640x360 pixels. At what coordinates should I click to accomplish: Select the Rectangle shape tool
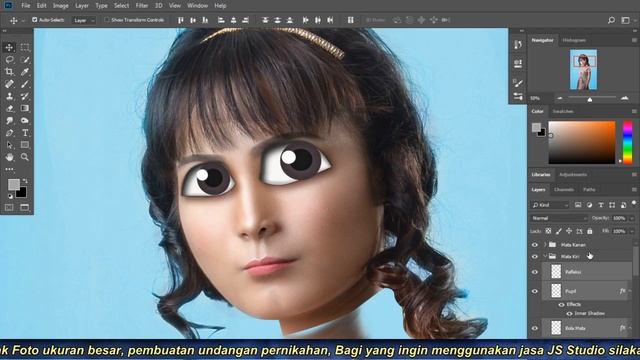[25, 145]
